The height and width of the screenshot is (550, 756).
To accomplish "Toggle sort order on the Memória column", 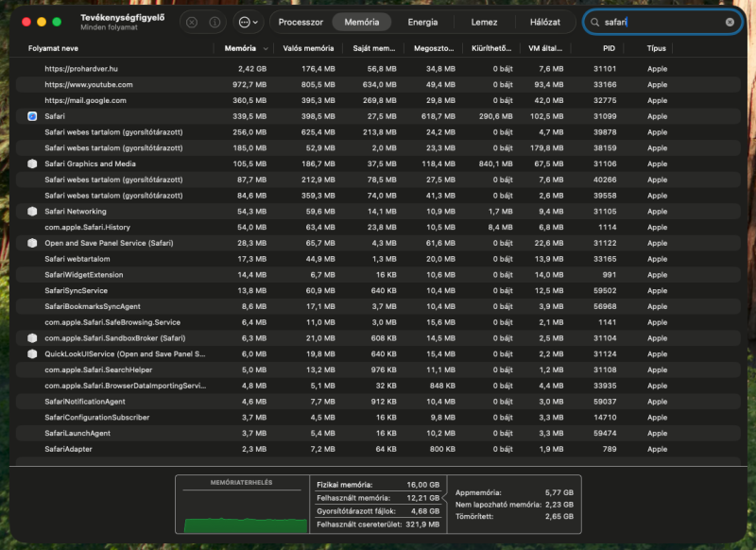I will (x=244, y=48).
